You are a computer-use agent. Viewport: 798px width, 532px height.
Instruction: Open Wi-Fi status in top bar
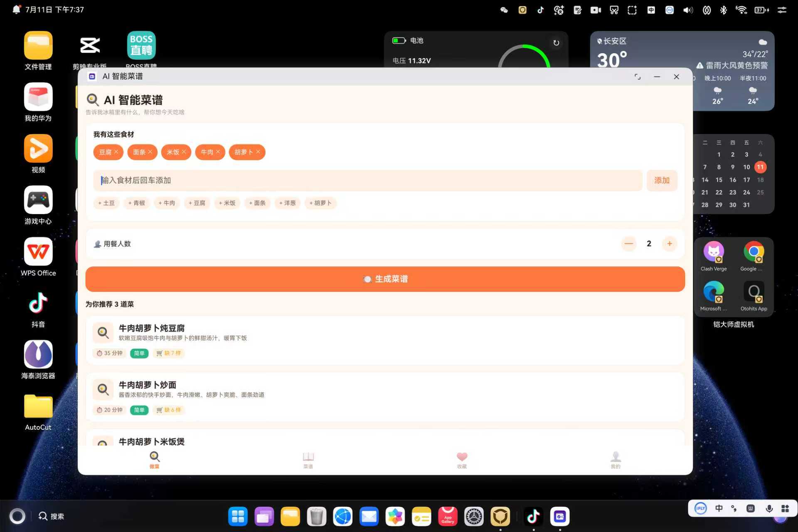click(741, 10)
